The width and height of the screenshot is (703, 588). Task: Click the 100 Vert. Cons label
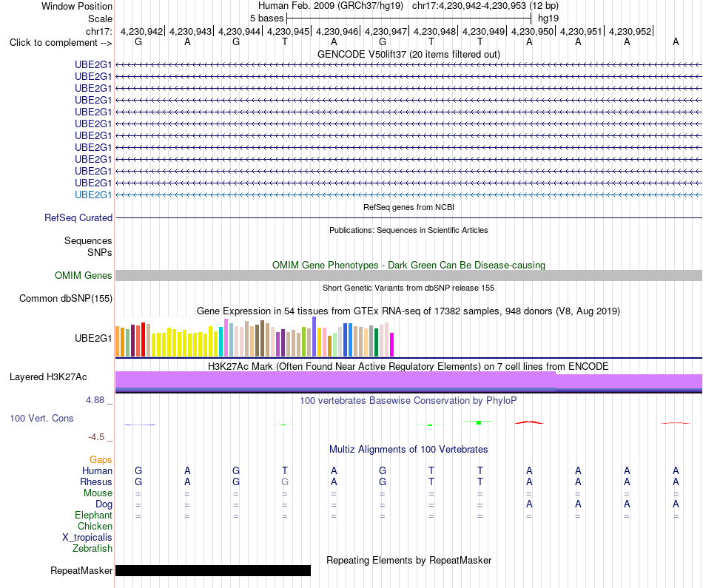pyautogui.click(x=41, y=418)
